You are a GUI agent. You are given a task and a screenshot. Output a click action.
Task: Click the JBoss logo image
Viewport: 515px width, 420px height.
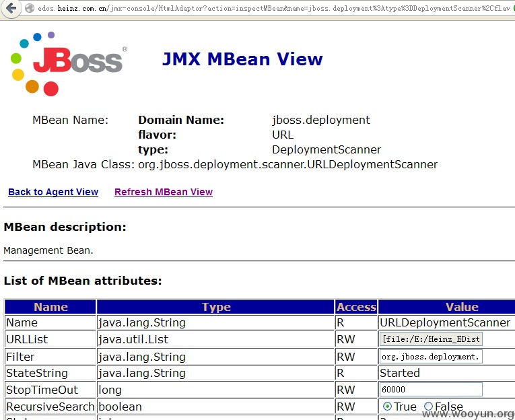pyautogui.click(x=68, y=64)
